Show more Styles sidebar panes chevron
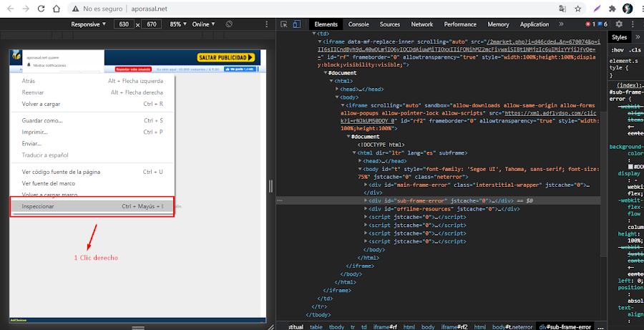 pyautogui.click(x=638, y=37)
